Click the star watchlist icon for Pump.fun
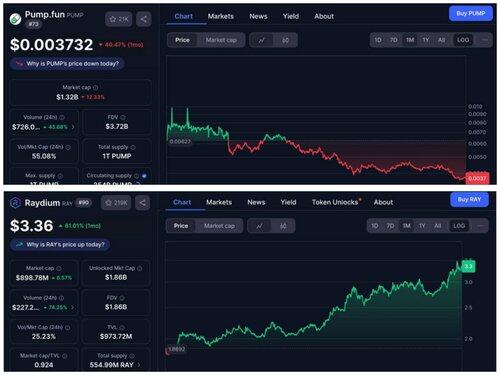500x375 pixels. pos(113,19)
